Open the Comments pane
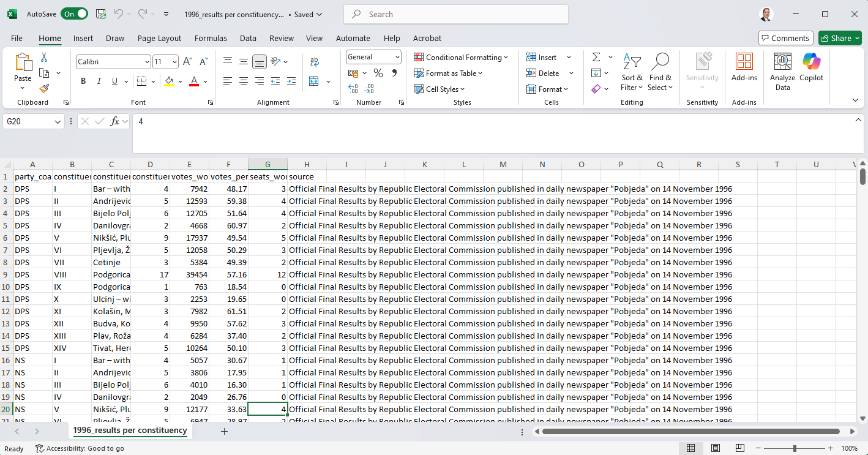This screenshot has width=868, height=455. (785, 38)
